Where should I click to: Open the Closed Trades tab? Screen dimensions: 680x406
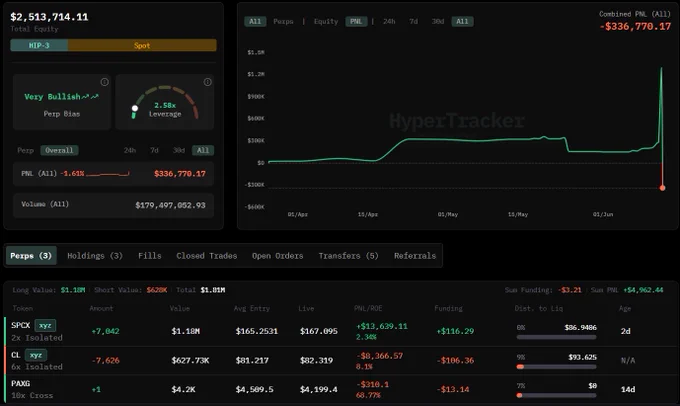[x=206, y=256]
